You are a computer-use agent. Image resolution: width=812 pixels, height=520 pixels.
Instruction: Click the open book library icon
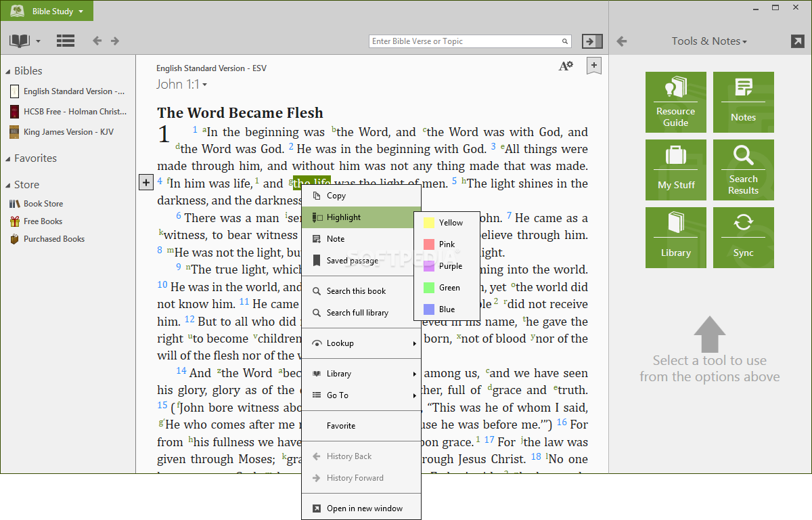tap(20, 41)
